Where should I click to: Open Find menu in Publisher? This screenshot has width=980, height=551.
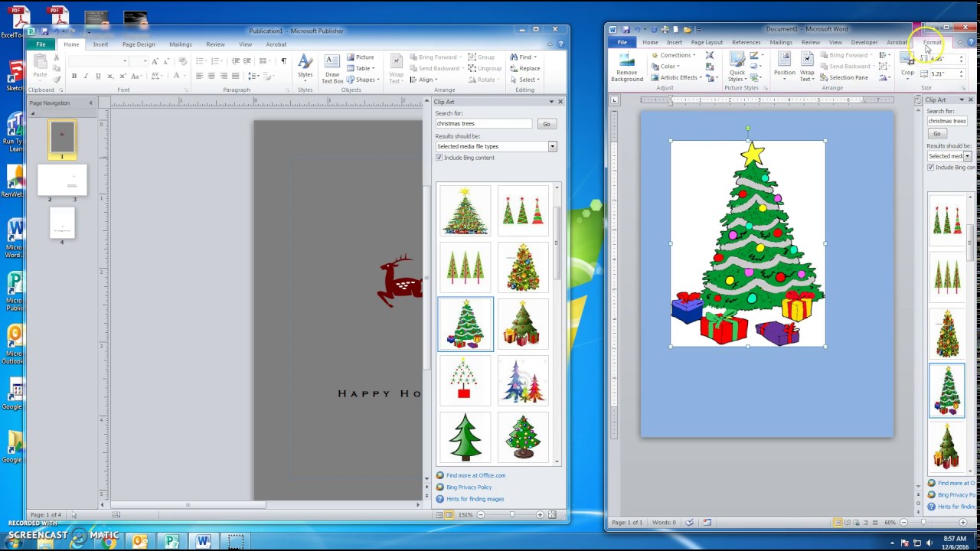pyautogui.click(x=523, y=57)
